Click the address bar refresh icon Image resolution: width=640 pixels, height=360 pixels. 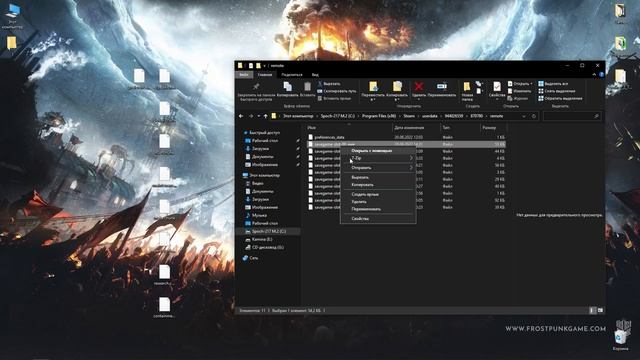pyautogui.click(x=533, y=116)
